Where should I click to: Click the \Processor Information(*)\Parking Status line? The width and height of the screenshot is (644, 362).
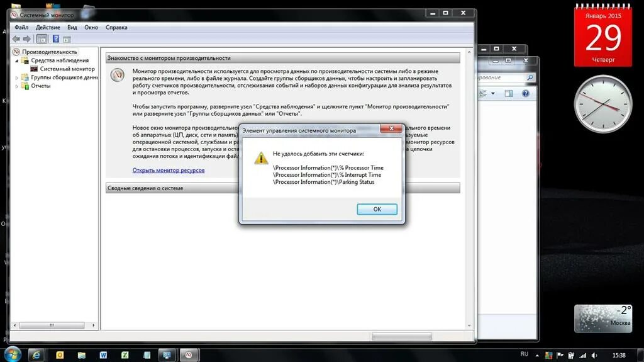point(324,182)
